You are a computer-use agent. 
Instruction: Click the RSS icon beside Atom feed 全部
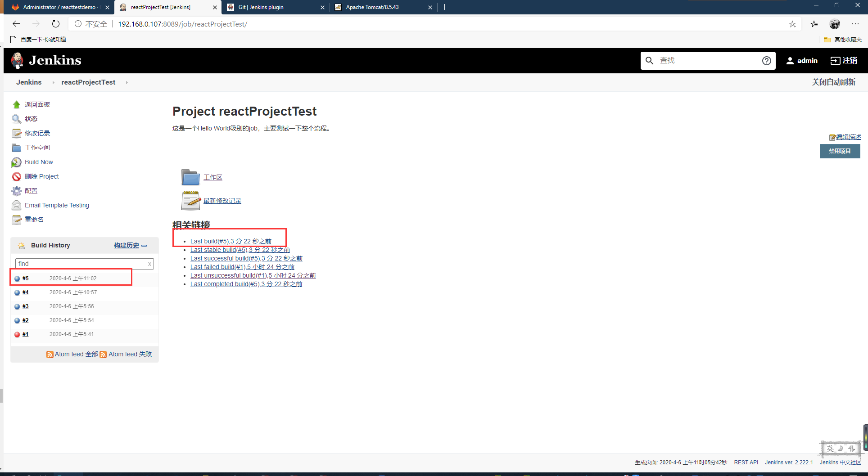(50, 355)
